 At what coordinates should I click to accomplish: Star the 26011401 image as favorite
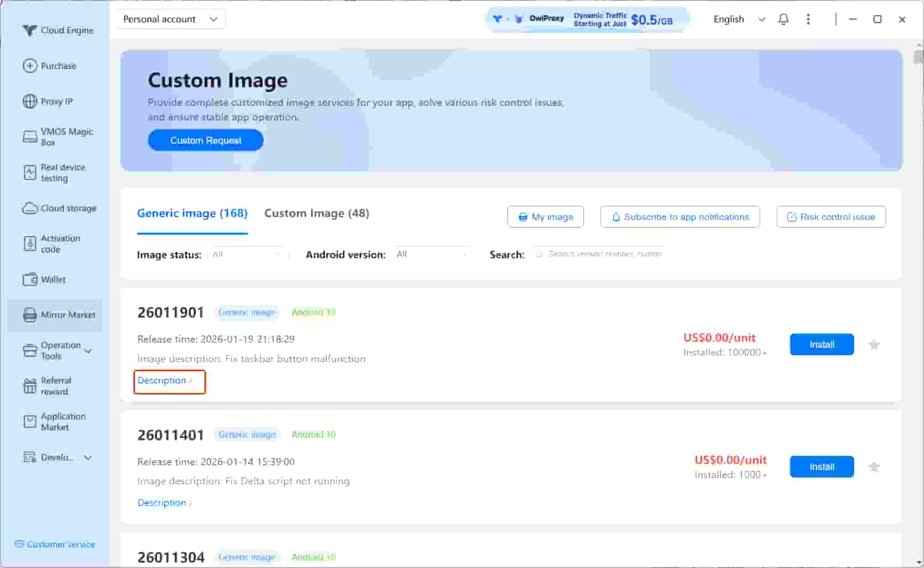(874, 467)
